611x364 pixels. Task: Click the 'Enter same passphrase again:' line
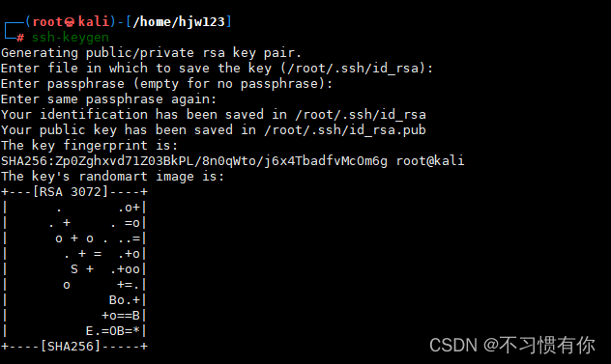(108, 99)
